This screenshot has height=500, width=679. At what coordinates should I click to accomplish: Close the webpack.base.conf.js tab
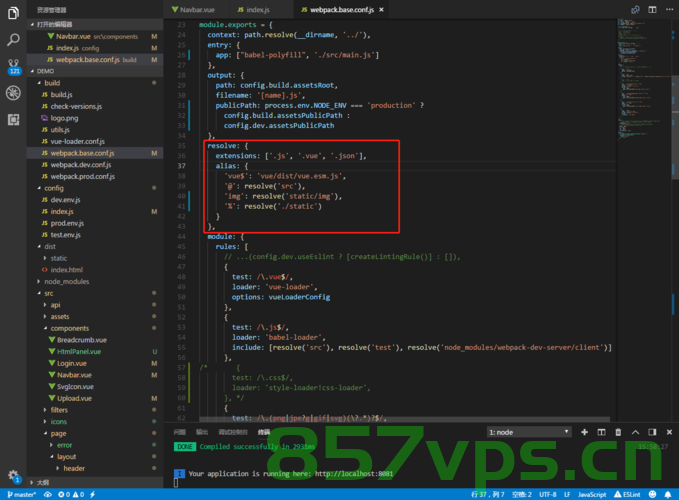point(382,10)
